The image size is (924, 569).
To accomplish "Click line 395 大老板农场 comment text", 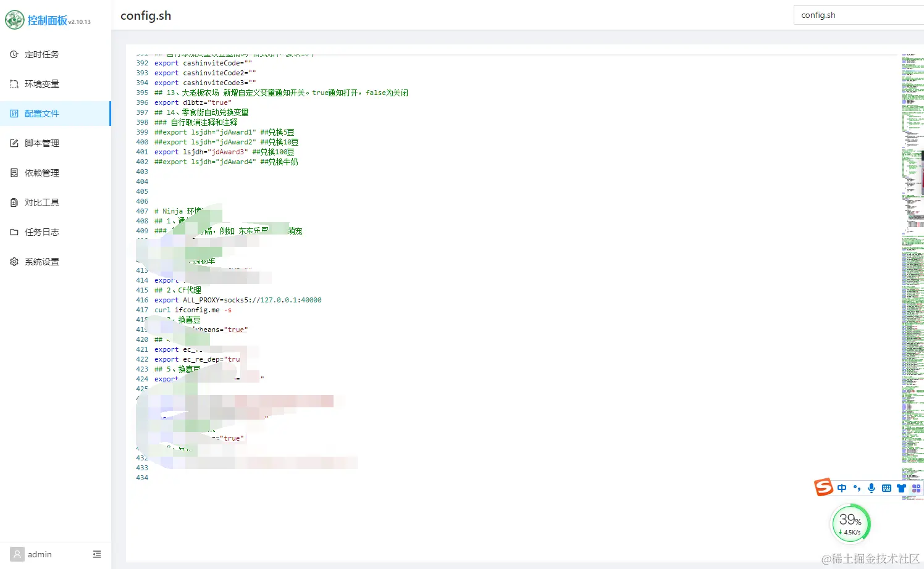I will [x=281, y=93].
